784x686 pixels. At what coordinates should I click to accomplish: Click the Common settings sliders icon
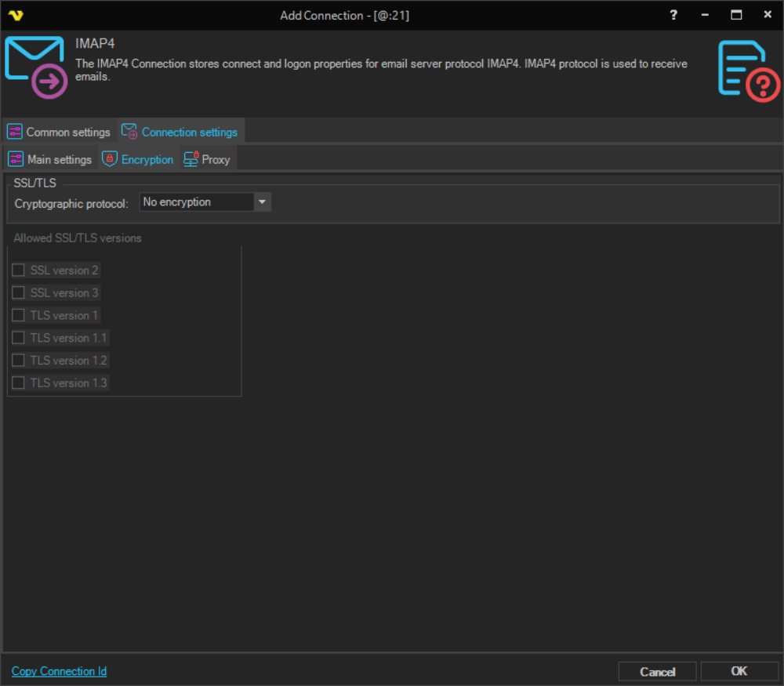click(x=14, y=132)
